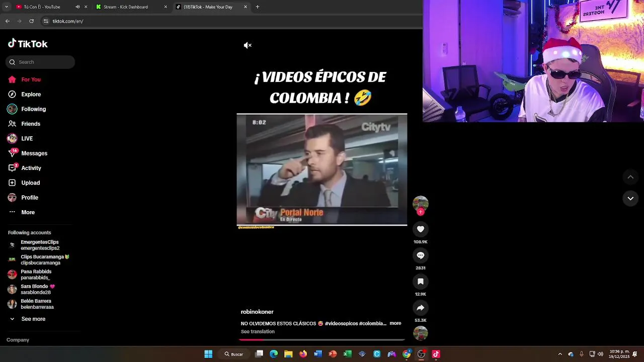The height and width of the screenshot is (362, 644).
Task: Open Chrome from taskbar
Action: 407,354
